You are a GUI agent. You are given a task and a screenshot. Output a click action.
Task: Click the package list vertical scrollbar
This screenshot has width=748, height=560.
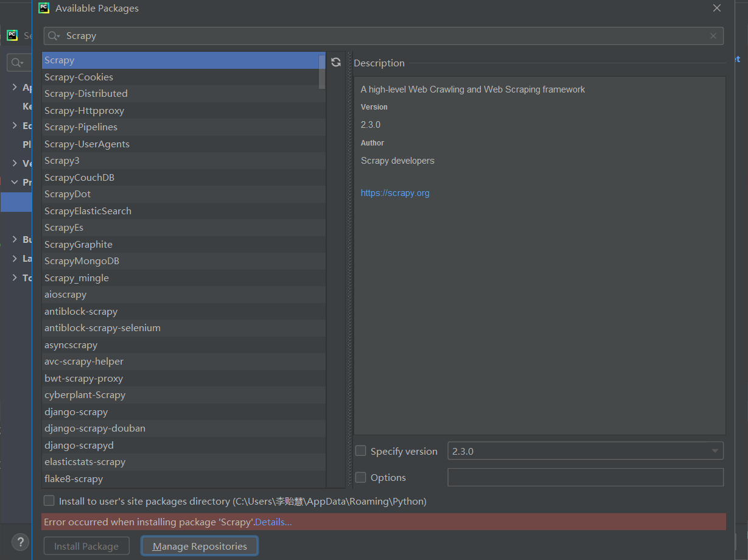coord(322,71)
